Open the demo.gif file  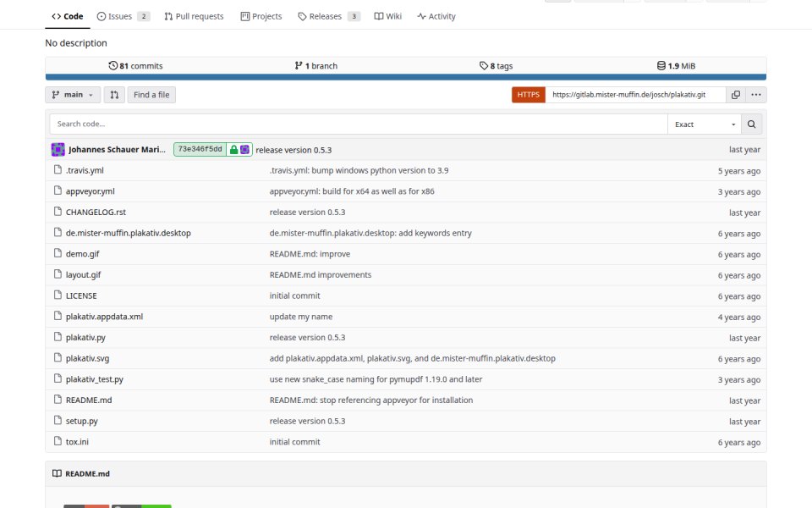pos(82,254)
